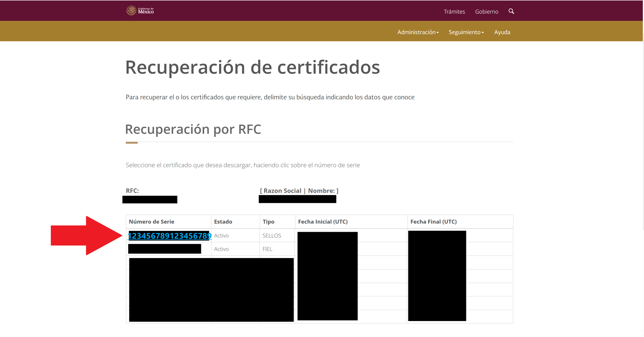The image size is (644, 337).
Task: Expand the Administración dropdown
Action: pyautogui.click(x=418, y=32)
